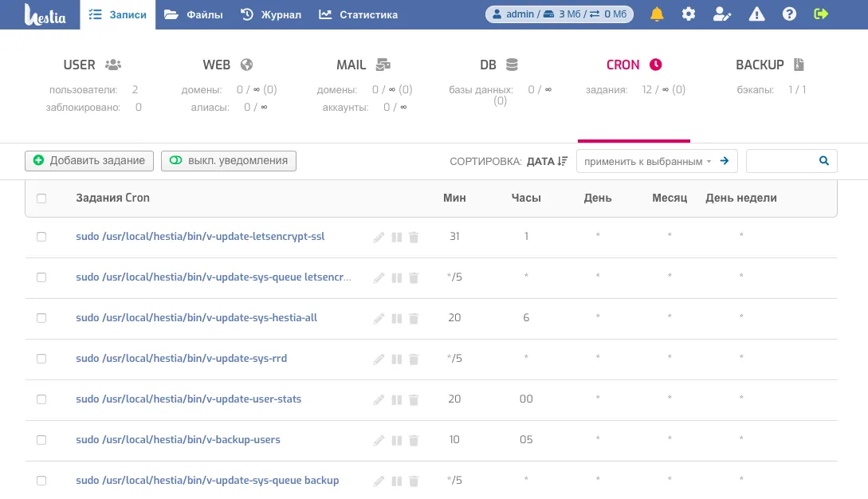Click into the search input field
This screenshot has height=499, width=868.
(x=781, y=161)
